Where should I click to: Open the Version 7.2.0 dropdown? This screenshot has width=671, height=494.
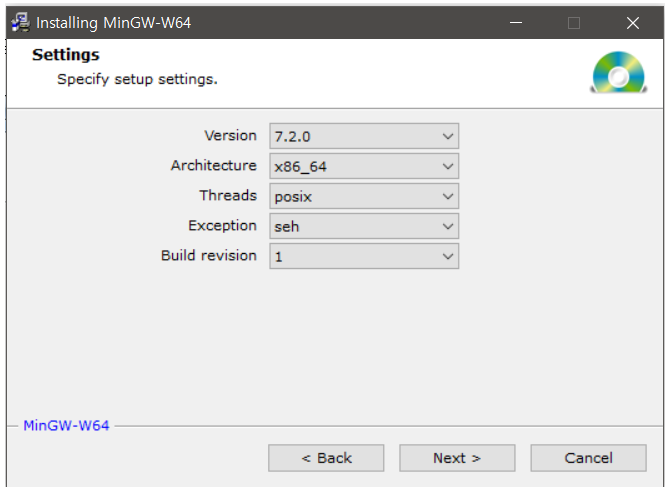tap(364, 136)
